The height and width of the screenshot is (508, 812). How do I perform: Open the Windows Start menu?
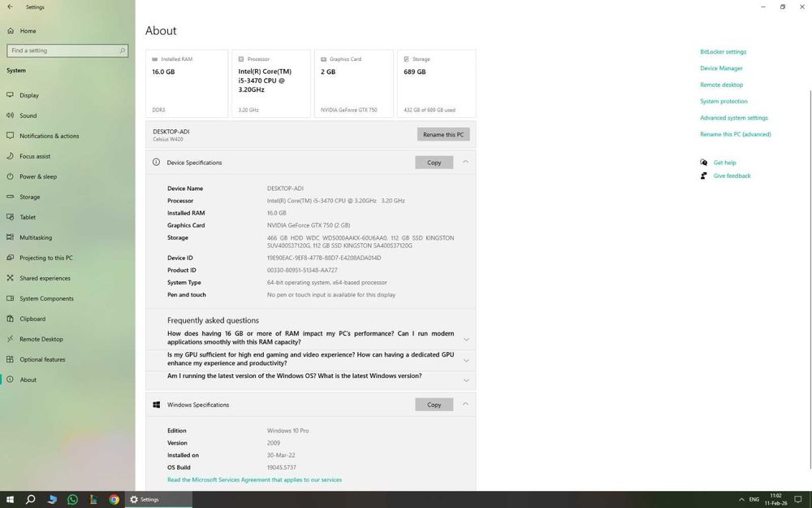pyautogui.click(x=9, y=500)
